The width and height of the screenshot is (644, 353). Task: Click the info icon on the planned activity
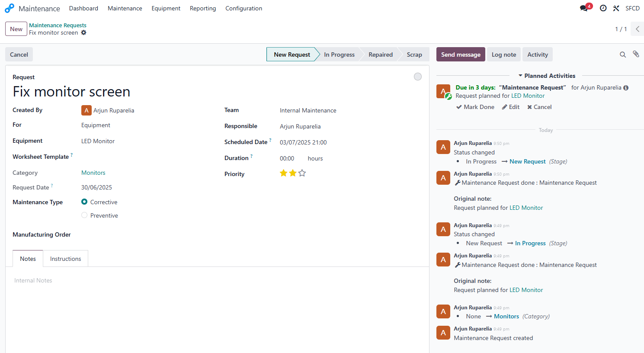[626, 87]
